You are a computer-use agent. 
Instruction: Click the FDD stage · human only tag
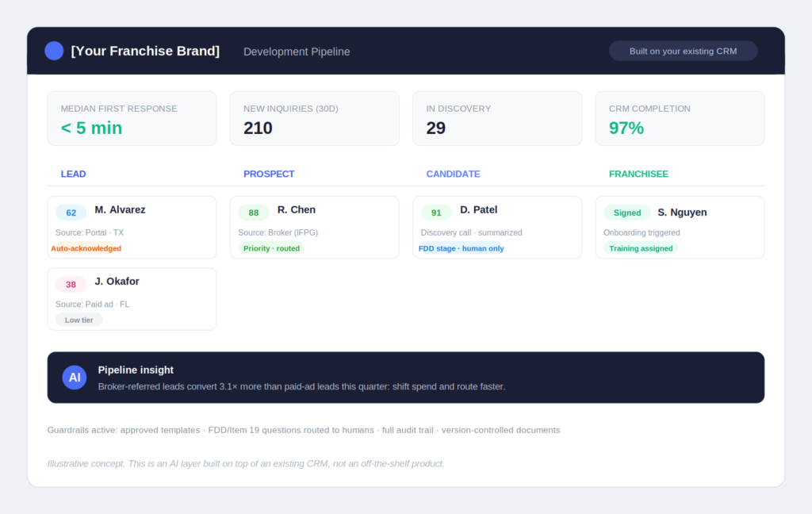(461, 248)
